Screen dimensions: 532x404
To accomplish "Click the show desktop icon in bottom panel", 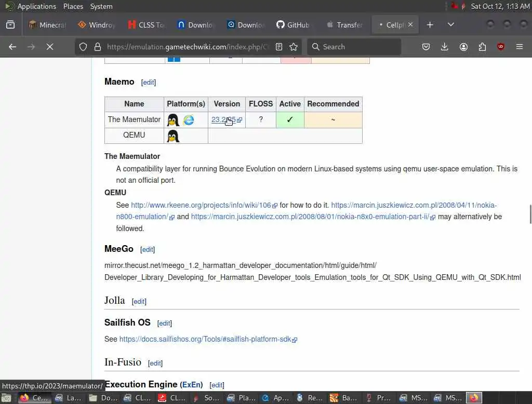I will [6, 398].
